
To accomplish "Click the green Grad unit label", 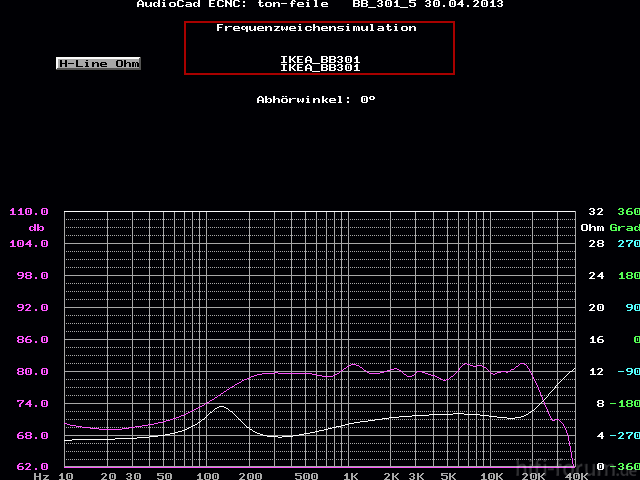I will [624, 228].
